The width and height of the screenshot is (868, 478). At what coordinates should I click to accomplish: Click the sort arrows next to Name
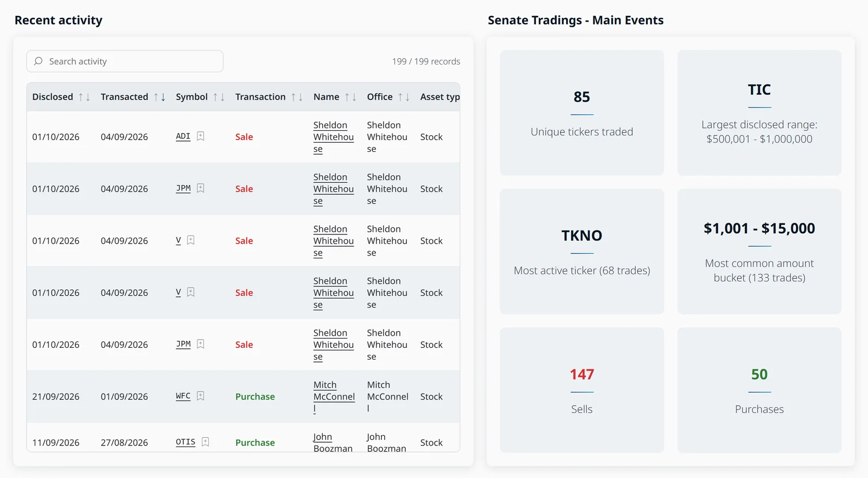350,97
